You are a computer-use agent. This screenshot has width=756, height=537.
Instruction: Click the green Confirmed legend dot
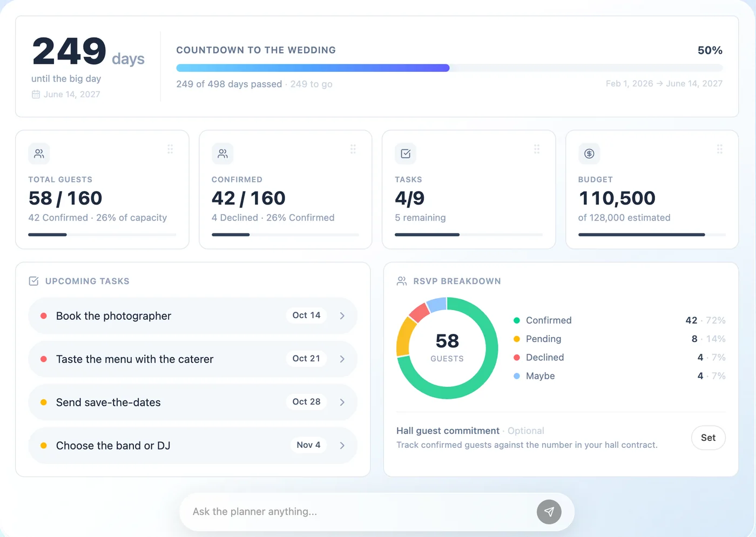[x=517, y=320]
